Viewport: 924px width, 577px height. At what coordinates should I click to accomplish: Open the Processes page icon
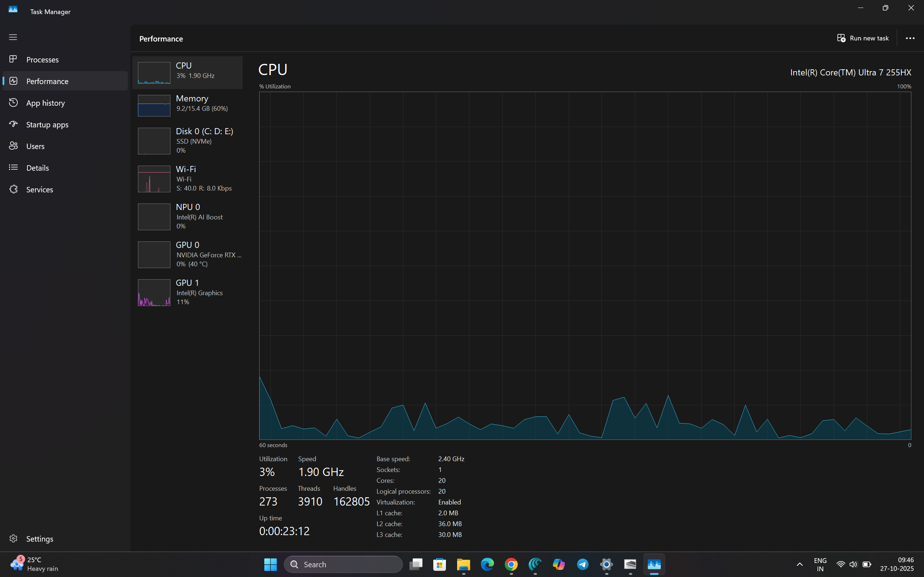13,59
